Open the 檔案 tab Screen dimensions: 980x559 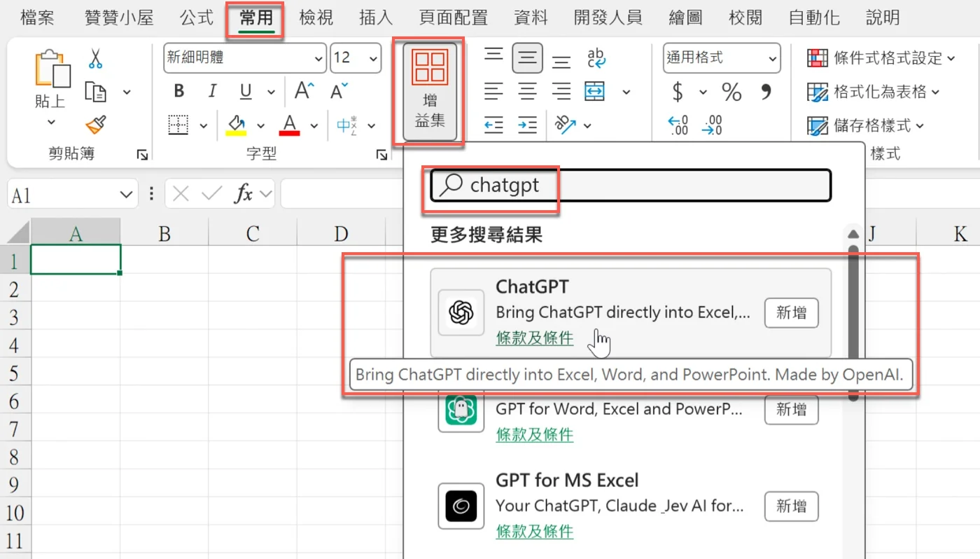pos(37,18)
